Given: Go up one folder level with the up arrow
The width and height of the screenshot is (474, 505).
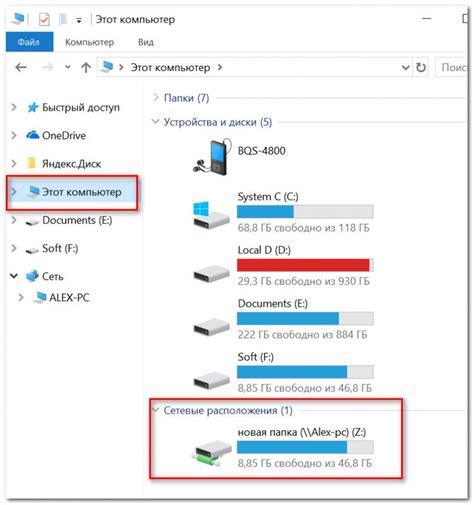Looking at the screenshot, I should (86, 68).
